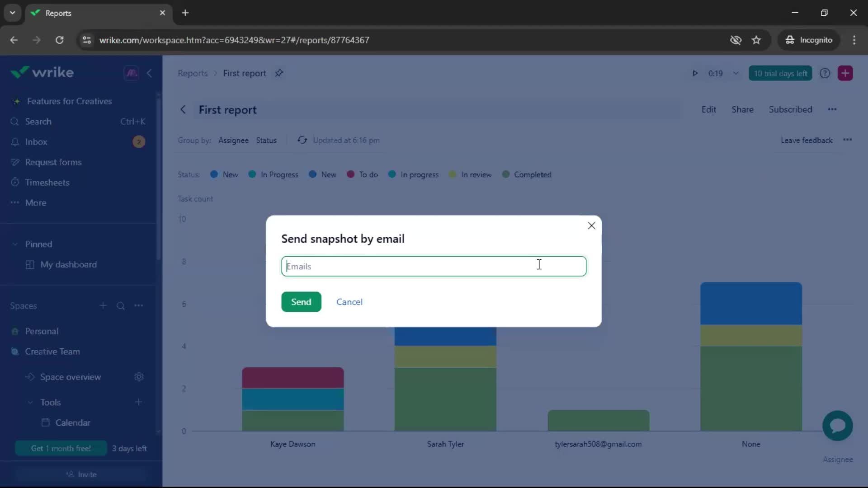Open the help question mark icon
The width and height of the screenshot is (868, 488).
coord(825,73)
